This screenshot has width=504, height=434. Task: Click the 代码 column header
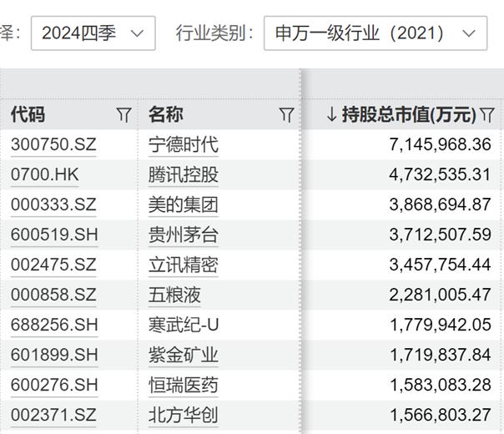tap(28, 114)
